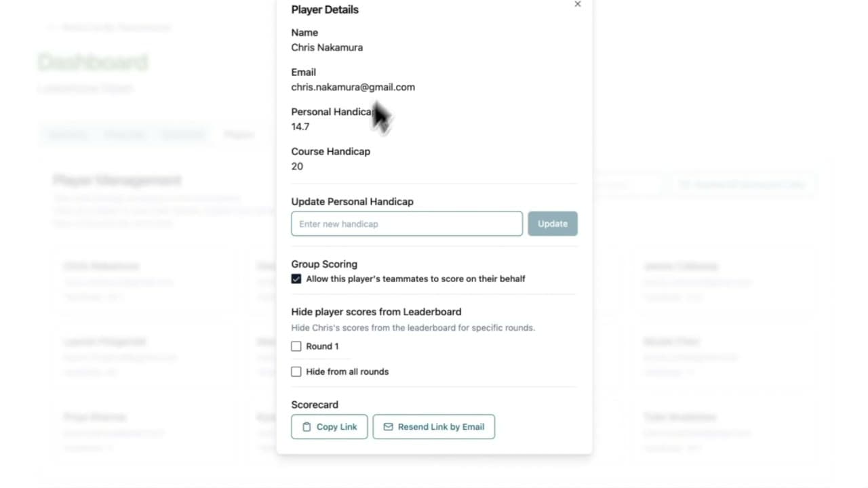Screen dimensions: 868x488
Task: Click the Round 1 label text
Action: pyautogui.click(x=322, y=346)
